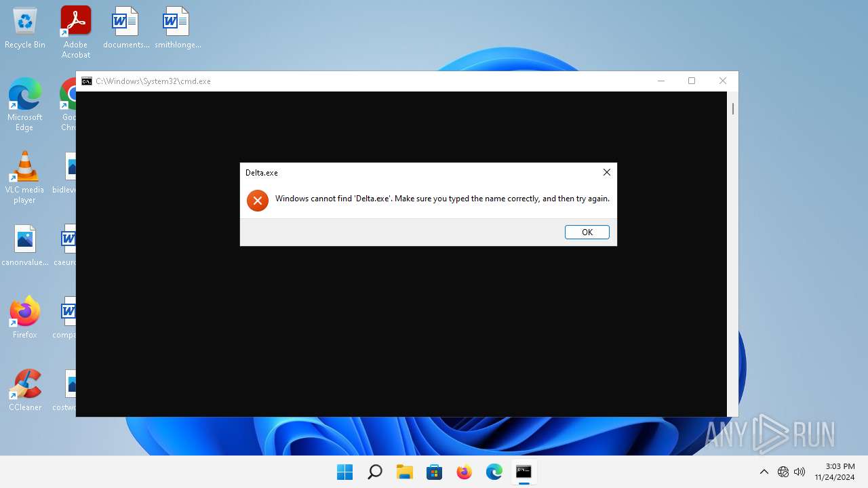Click the Delta.exe dialog title text
Viewport: 868px width, 488px height.
coord(262,173)
